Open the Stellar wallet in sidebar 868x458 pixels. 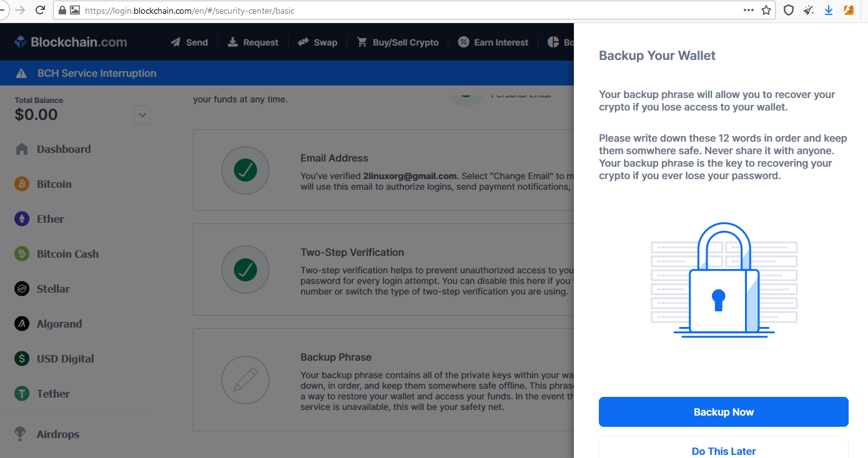pos(53,289)
